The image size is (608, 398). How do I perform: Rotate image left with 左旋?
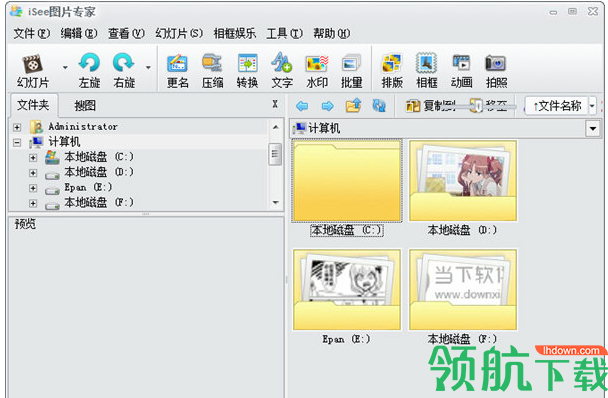[89, 71]
